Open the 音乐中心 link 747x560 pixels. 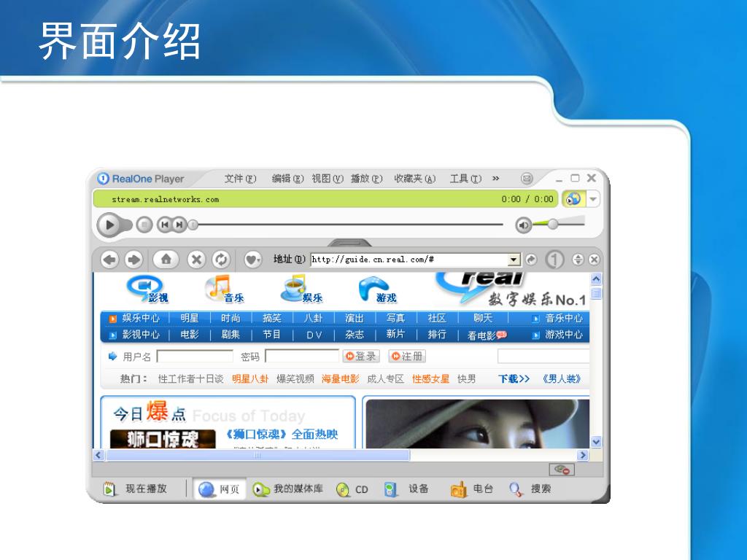click(x=564, y=318)
